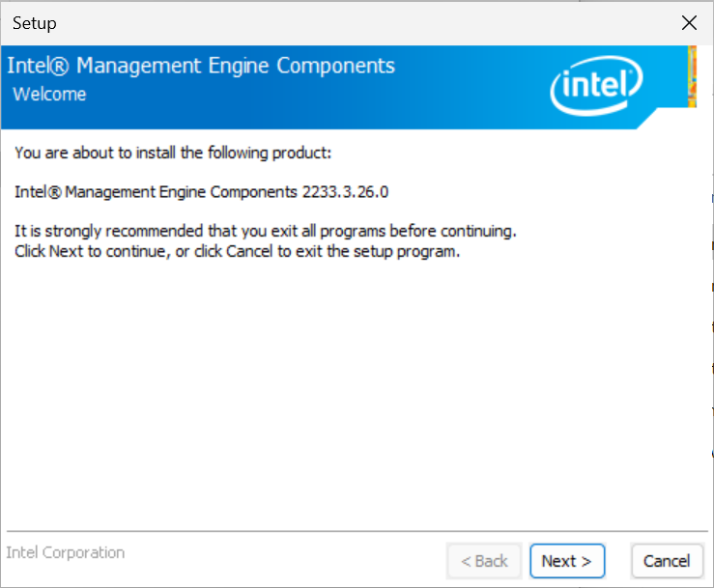Click the product name line in the body
This screenshot has width=714, height=588.
pyautogui.click(x=201, y=192)
